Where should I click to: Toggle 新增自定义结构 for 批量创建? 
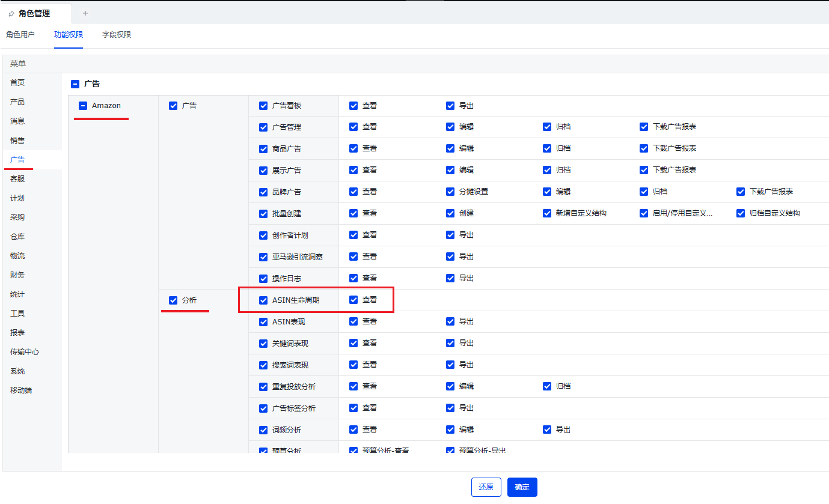547,213
